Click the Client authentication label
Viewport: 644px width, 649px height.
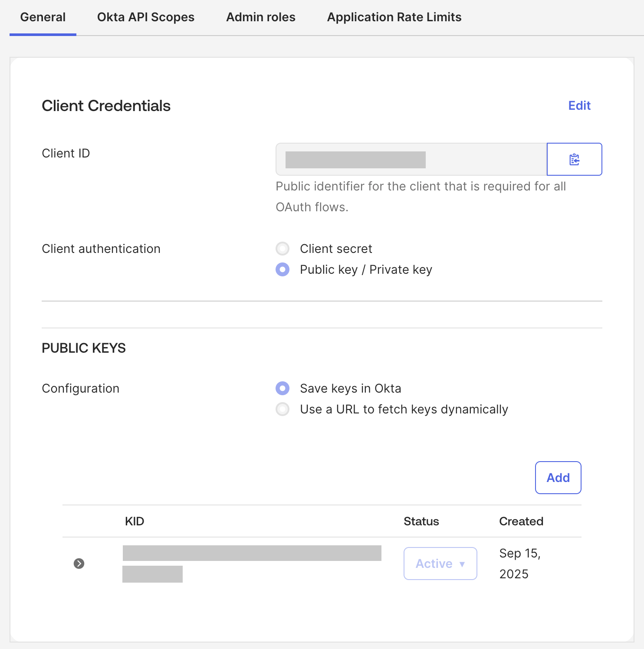[x=101, y=249]
